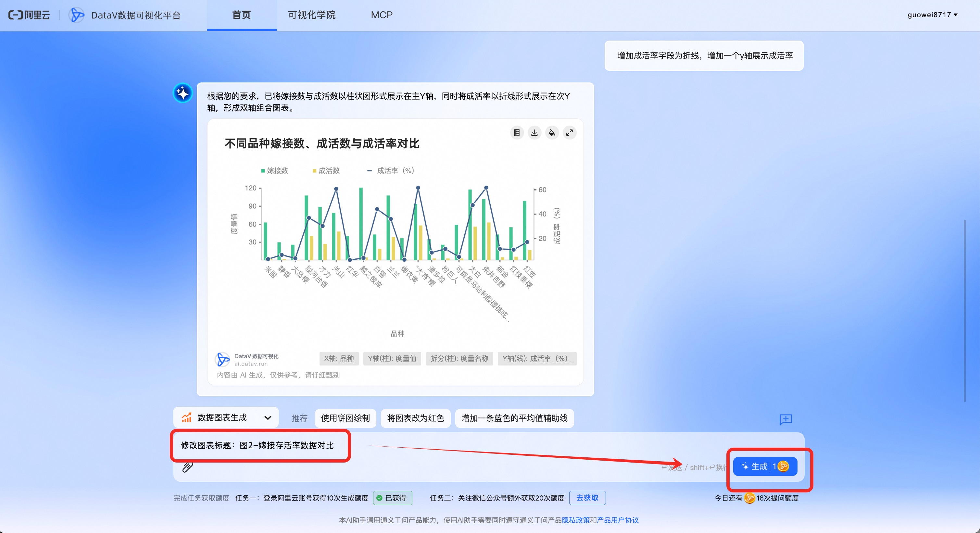Image resolution: width=980 pixels, height=533 pixels.
Task: Click the 推荐 label
Action: (x=299, y=418)
